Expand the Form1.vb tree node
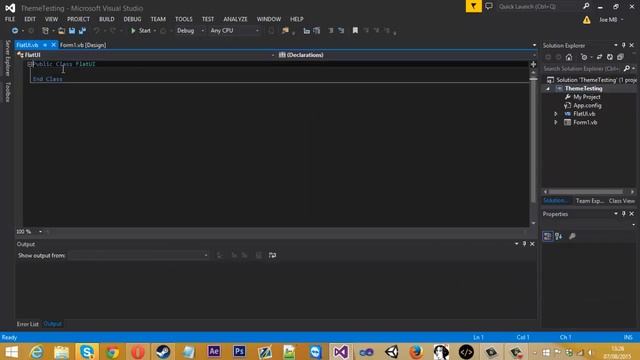The height and width of the screenshot is (360, 640). click(556, 122)
